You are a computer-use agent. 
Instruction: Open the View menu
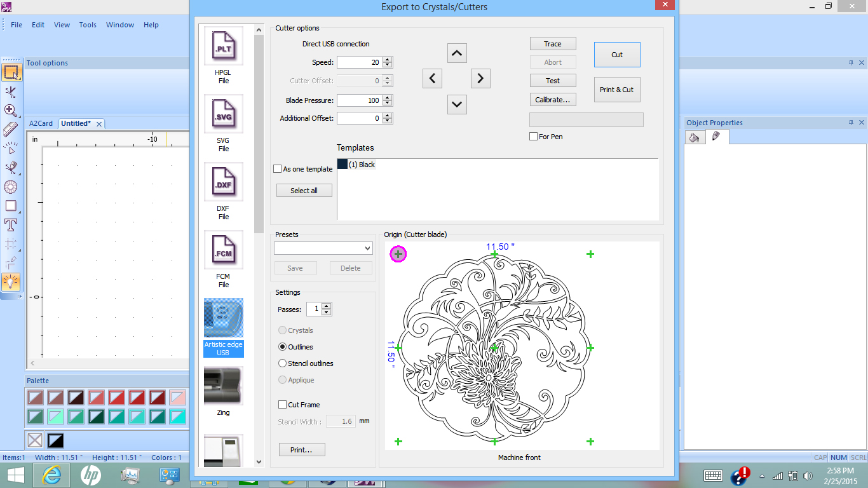coord(62,25)
